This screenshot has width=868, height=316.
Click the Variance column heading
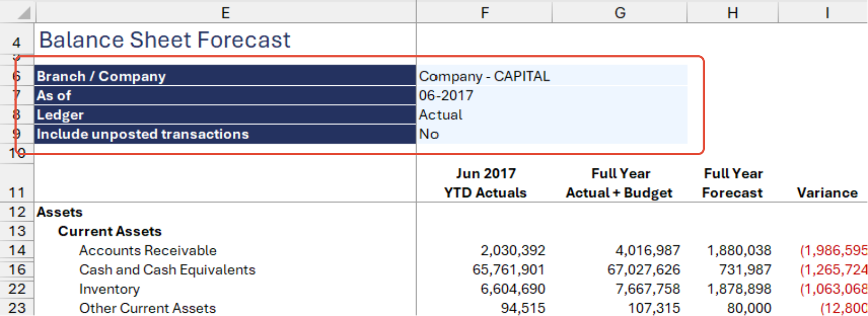click(x=827, y=193)
